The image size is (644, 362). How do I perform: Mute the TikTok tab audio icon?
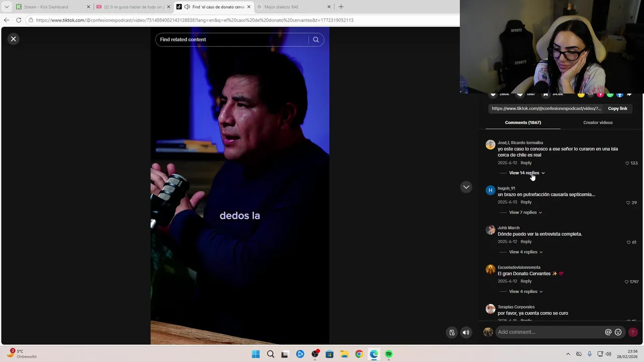187,7
